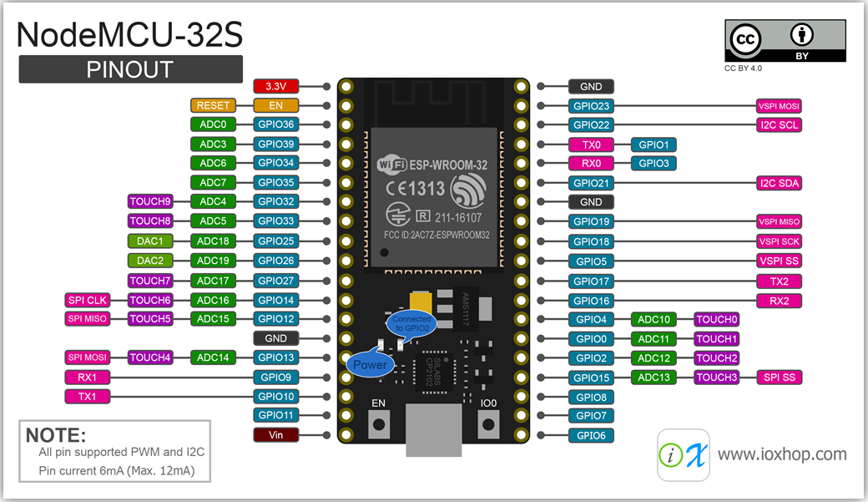The width and height of the screenshot is (868, 502).
Task: Click the ADC19 label
Action: 213,261
